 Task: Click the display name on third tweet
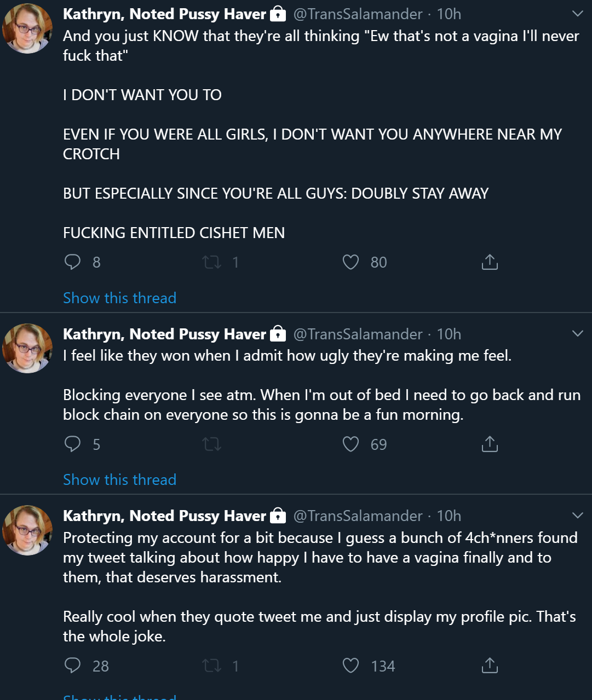[x=164, y=516]
